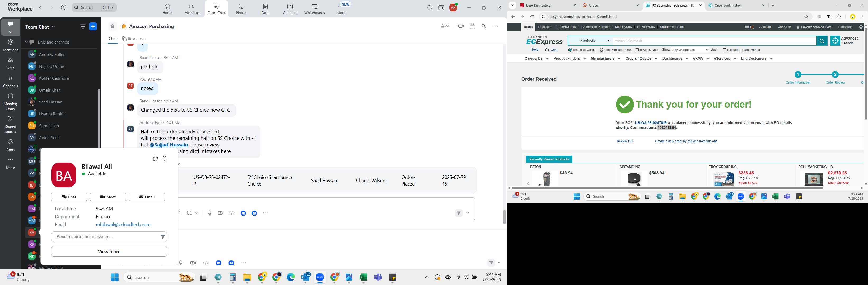Schedule meeting via channel header calendar icon
868x285 pixels.
(x=472, y=26)
